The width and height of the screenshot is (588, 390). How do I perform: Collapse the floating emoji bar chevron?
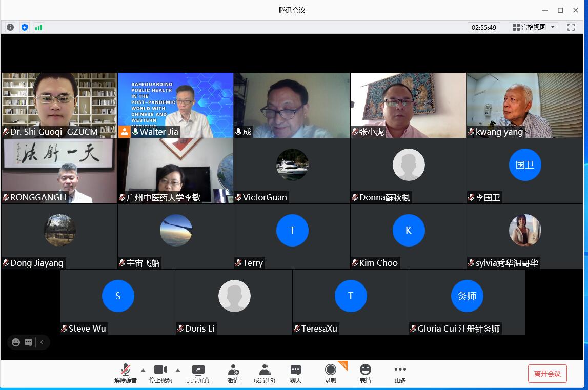42,342
